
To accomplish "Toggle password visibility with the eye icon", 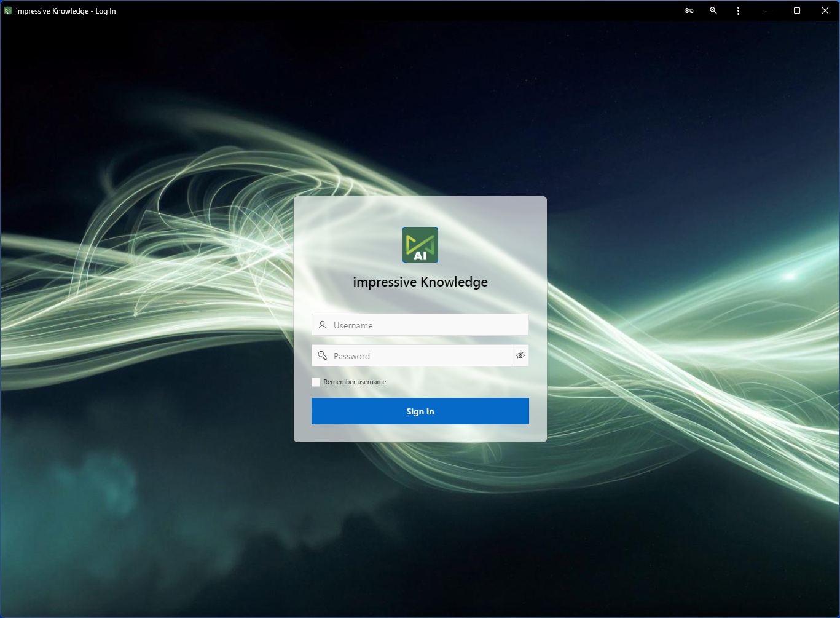I will tap(520, 355).
